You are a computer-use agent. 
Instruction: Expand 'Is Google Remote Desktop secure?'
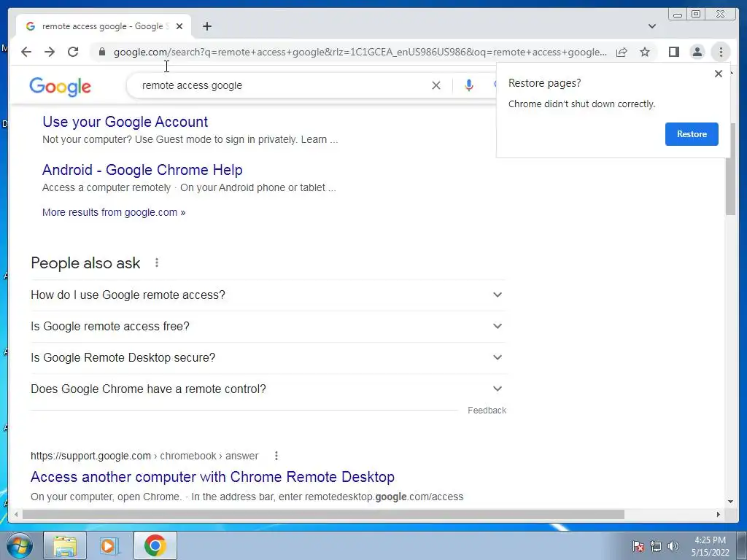pyautogui.click(x=268, y=357)
